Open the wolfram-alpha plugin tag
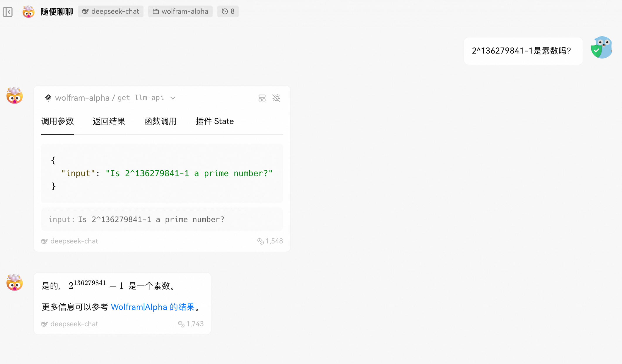This screenshot has height=364, width=622. click(180, 11)
